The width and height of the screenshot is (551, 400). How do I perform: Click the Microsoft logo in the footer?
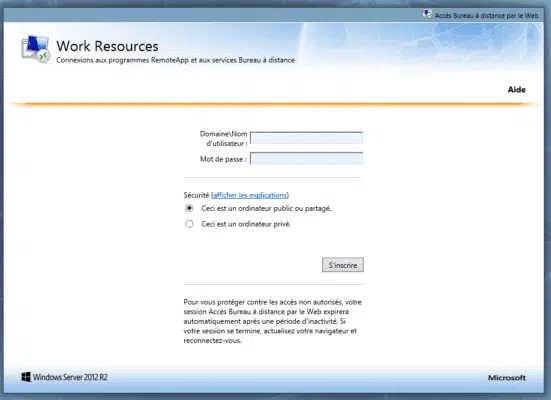tap(507, 378)
